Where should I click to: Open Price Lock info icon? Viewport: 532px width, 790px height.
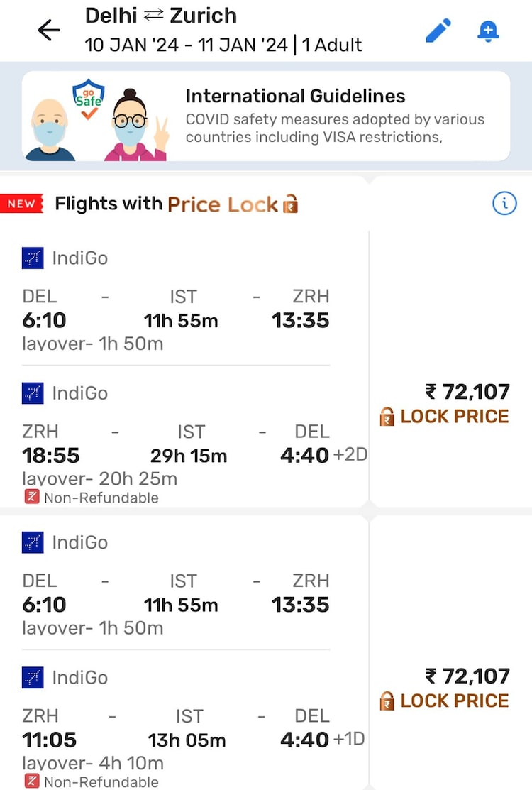pos(504,204)
